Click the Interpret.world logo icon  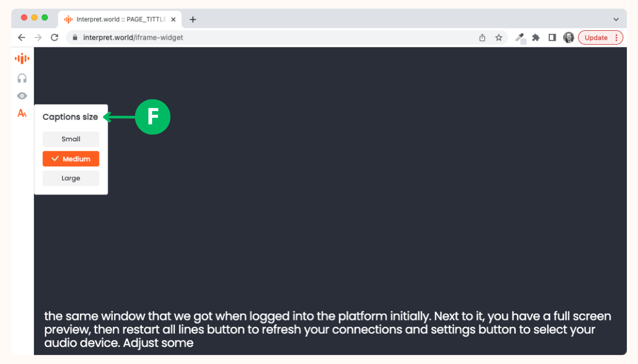click(x=21, y=58)
